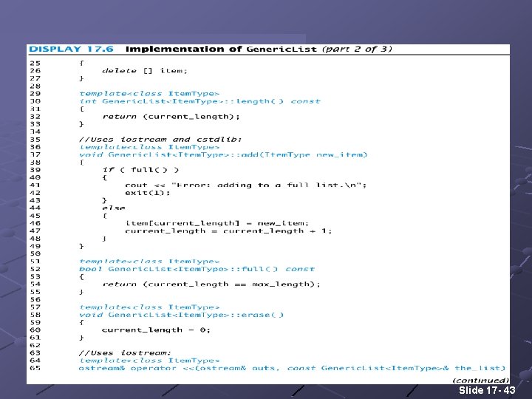The width and height of the screenshot is (532, 399).
Task: Click the 'delete [] item;' code line
Action: coord(145,71)
